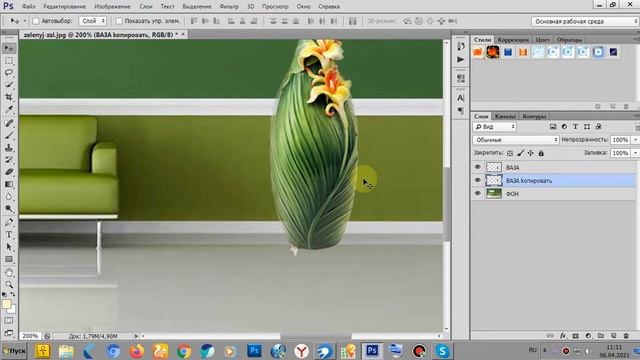
Task: Switch to the Образцы tab
Action: (569, 40)
